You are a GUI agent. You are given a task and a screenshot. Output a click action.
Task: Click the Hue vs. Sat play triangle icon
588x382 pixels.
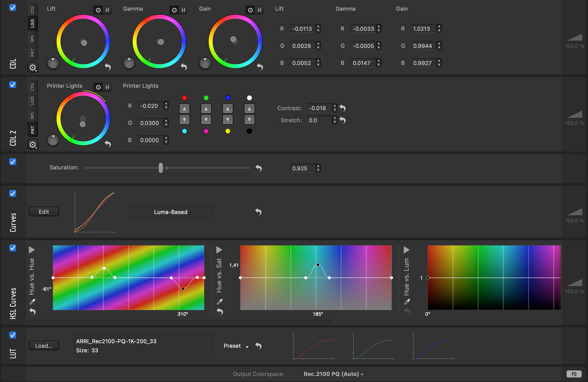(219, 249)
